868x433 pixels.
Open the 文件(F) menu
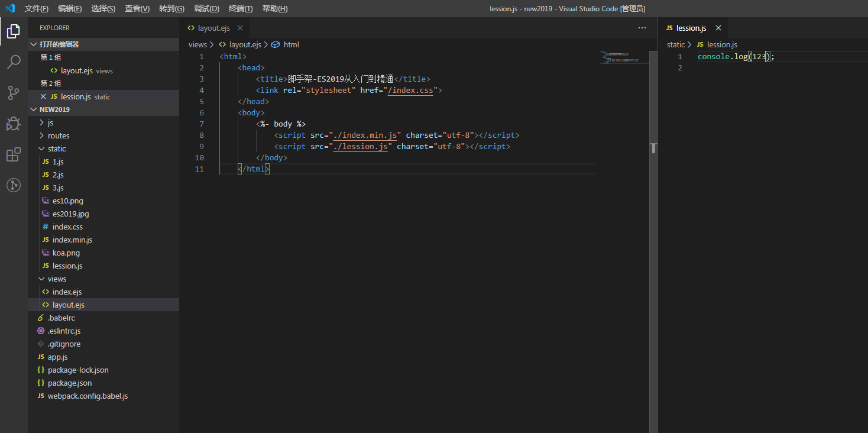[x=37, y=8]
